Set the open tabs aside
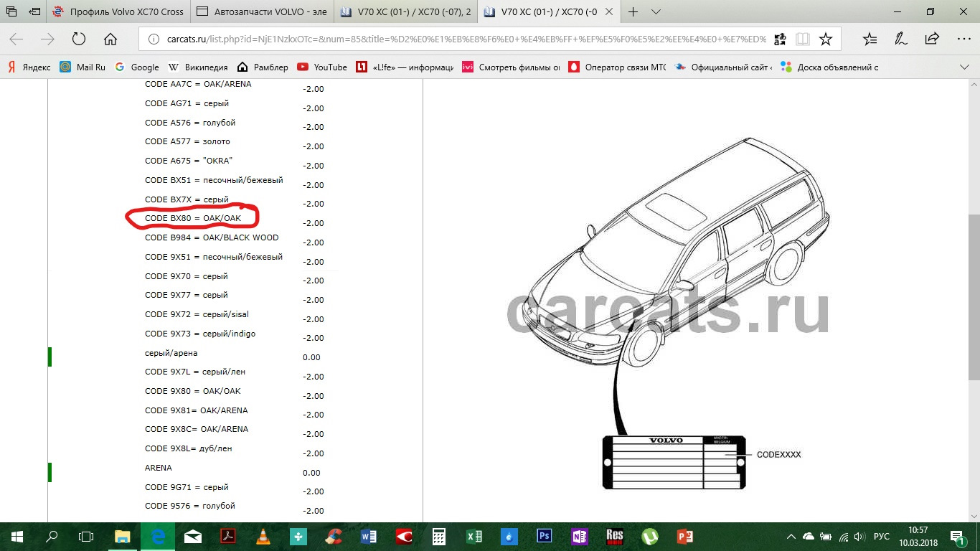The width and height of the screenshot is (980, 551). click(34, 11)
